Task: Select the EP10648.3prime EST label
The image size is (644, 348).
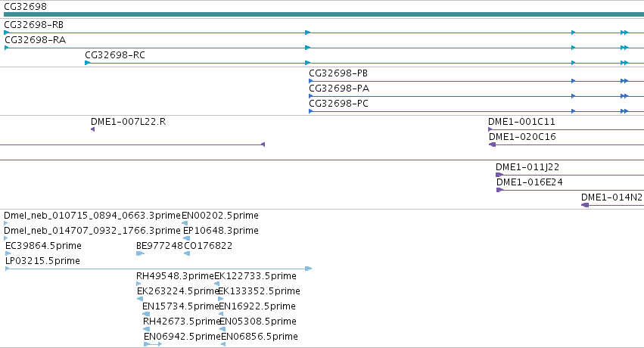Action: pyautogui.click(x=220, y=231)
